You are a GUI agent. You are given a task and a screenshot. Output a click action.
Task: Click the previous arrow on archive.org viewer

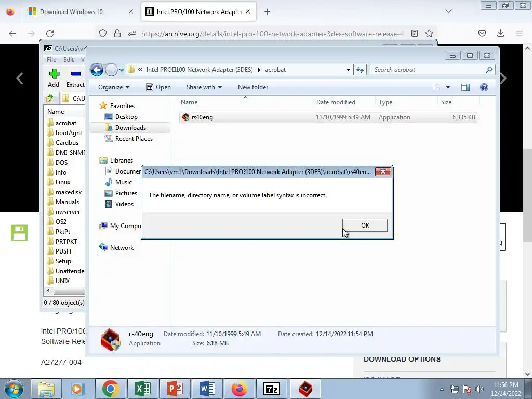pos(20,78)
